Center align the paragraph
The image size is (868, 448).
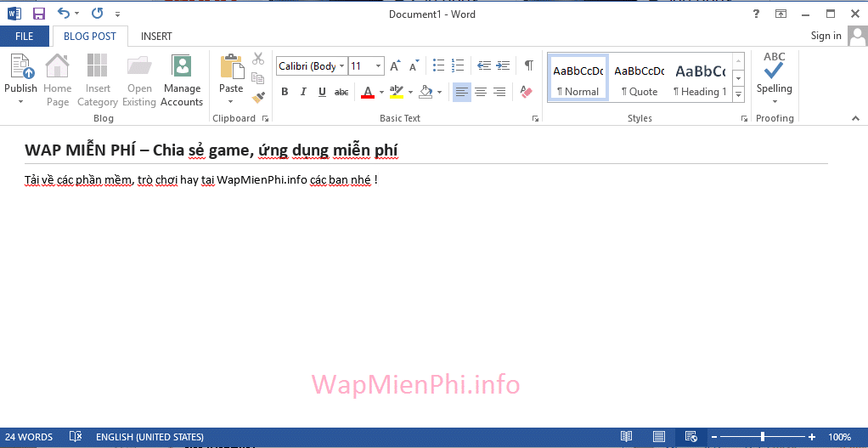(481, 92)
